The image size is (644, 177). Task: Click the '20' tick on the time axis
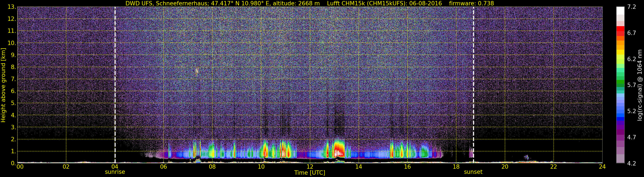coord(505,167)
